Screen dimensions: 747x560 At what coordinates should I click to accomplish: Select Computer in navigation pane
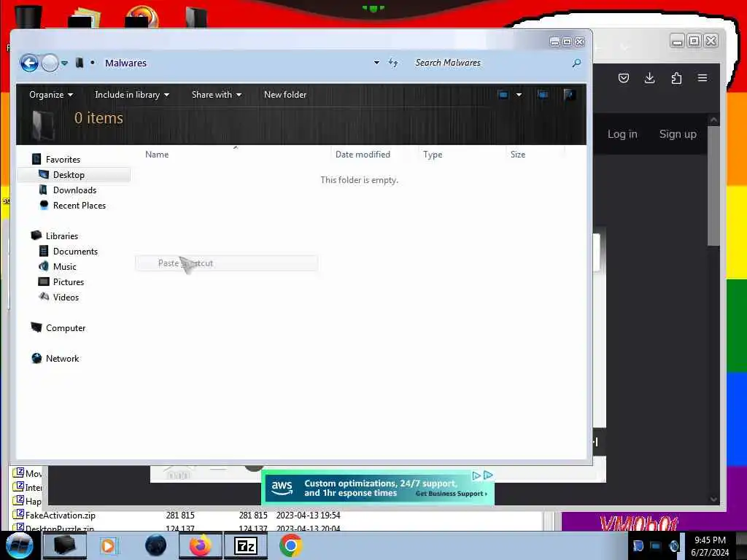(x=65, y=327)
